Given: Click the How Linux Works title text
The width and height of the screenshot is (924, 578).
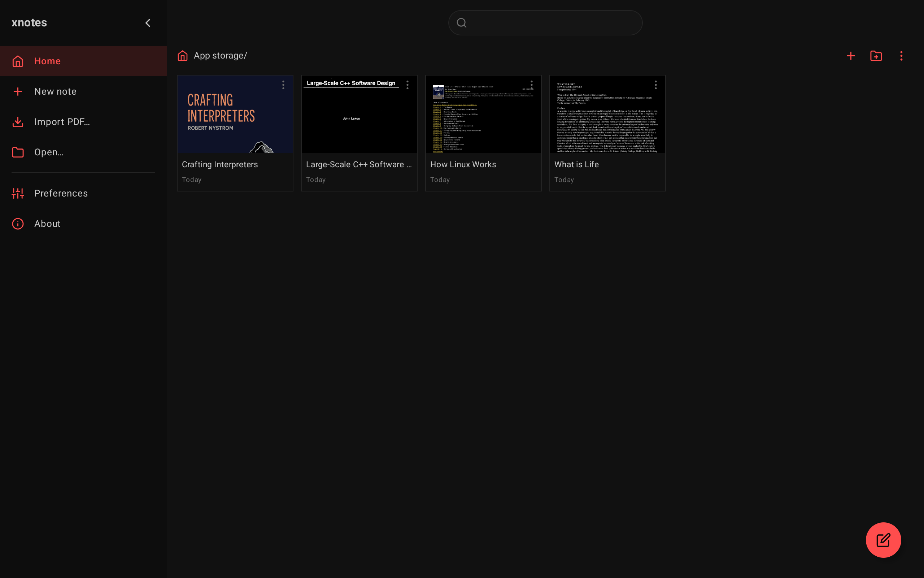Looking at the screenshot, I should (x=463, y=164).
